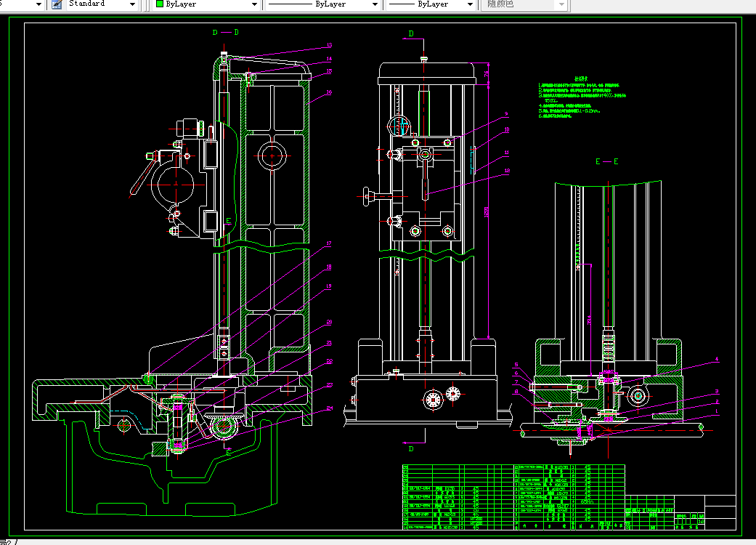
Task: Select part balloon number 23
Action: click(329, 385)
